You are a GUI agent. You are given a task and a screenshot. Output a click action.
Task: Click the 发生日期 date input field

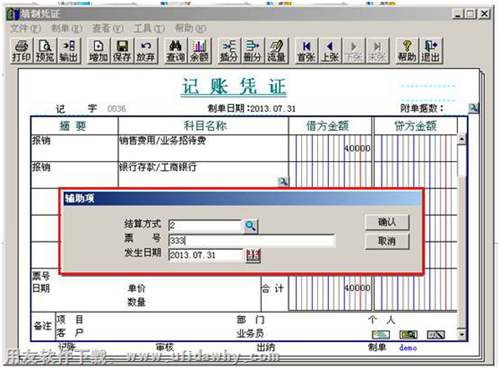click(206, 255)
